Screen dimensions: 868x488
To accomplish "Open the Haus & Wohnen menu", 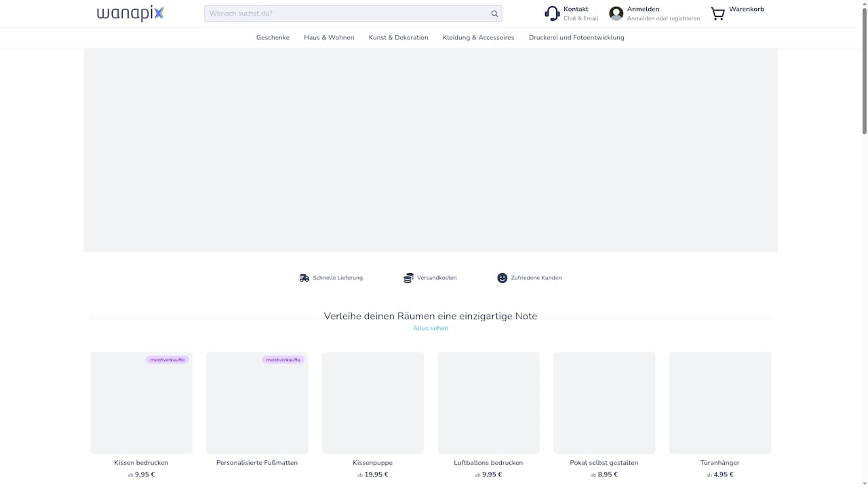I will click(x=329, y=38).
